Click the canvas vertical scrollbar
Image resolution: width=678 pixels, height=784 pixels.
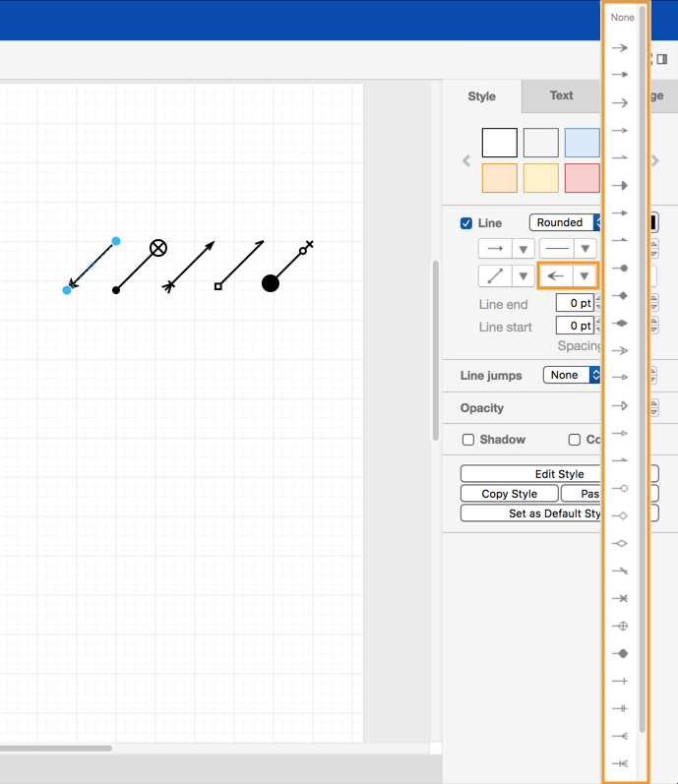pos(436,350)
